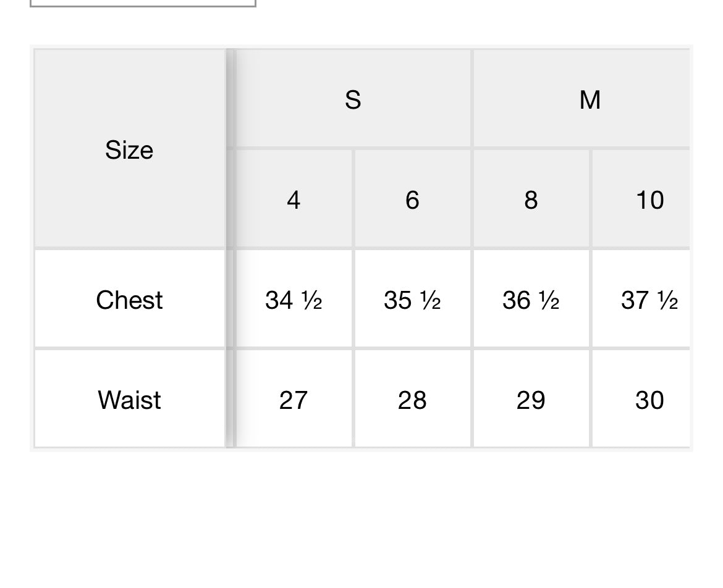Viewport: 723px width, 588px height.
Task: Select waist measurement 29 cell
Action: pos(531,400)
